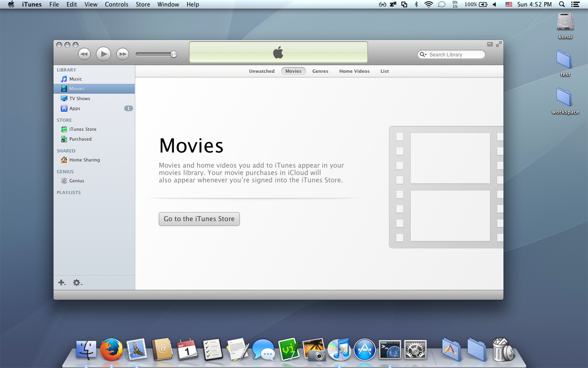Viewport: 588px width, 368px height.
Task: Open the Mail app in the Dock
Action: [x=137, y=350]
